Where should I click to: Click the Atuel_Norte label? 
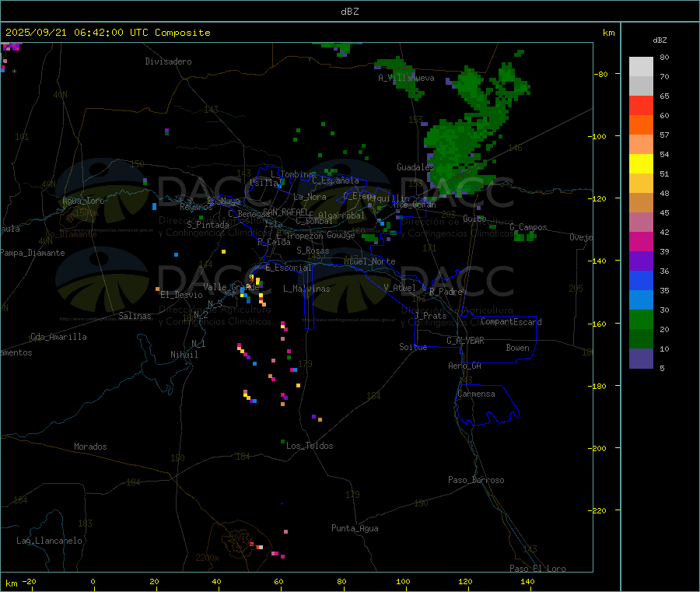[369, 261]
